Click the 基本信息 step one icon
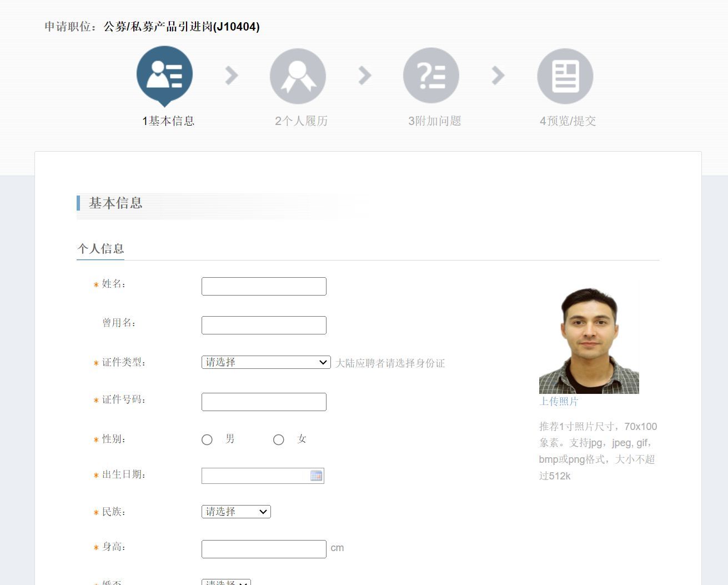The width and height of the screenshot is (728, 585). click(x=164, y=76)
